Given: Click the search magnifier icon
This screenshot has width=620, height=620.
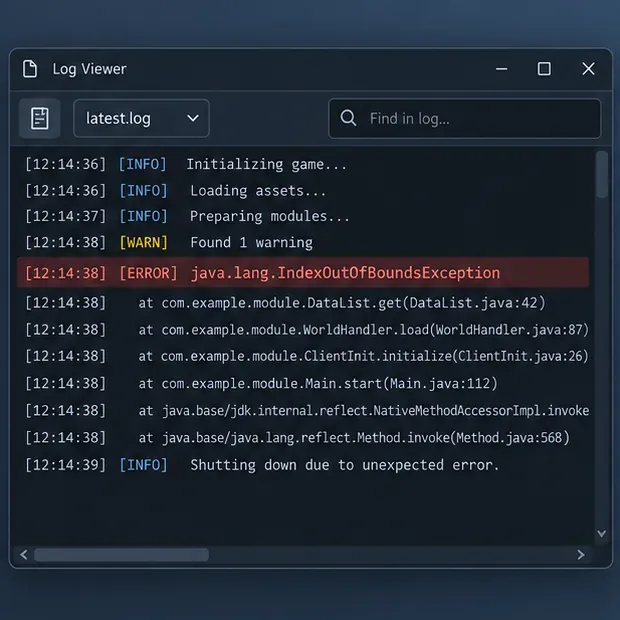Looking at the screenshot, I should pos(348,118).
